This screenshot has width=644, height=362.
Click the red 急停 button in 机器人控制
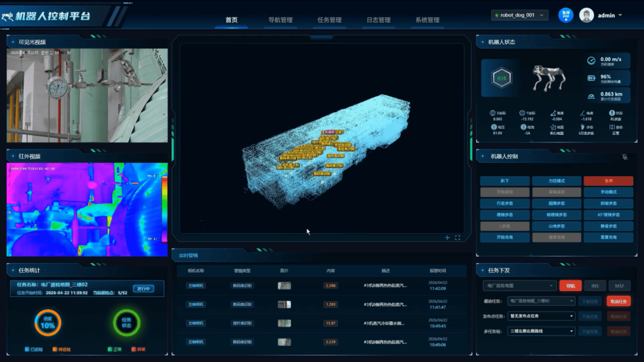coord(608,181)
